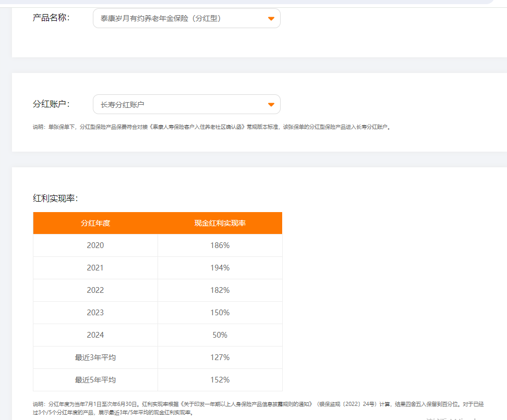507x420 pixels.
Task: Open the 产品名称 dropdown via its orange arrow
Action: click(271, 19)
